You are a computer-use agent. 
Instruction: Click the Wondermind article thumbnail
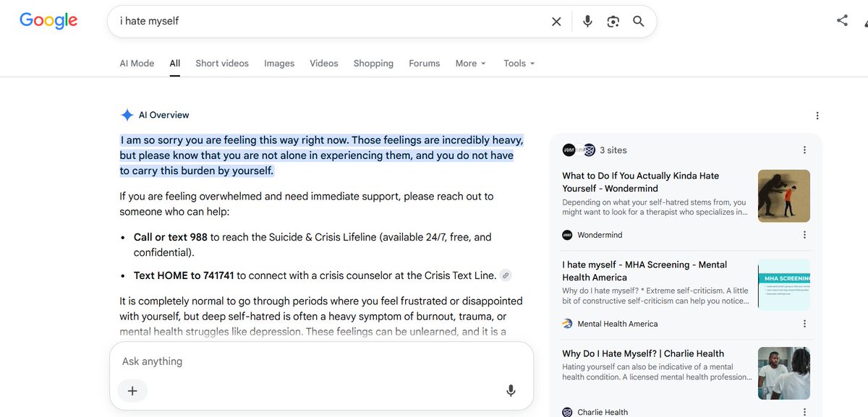point(784,196)
